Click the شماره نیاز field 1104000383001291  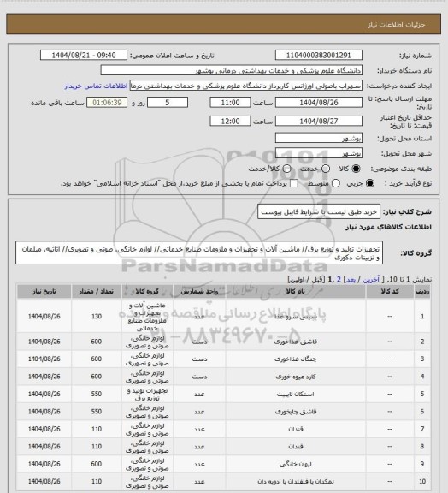(319, 55)
